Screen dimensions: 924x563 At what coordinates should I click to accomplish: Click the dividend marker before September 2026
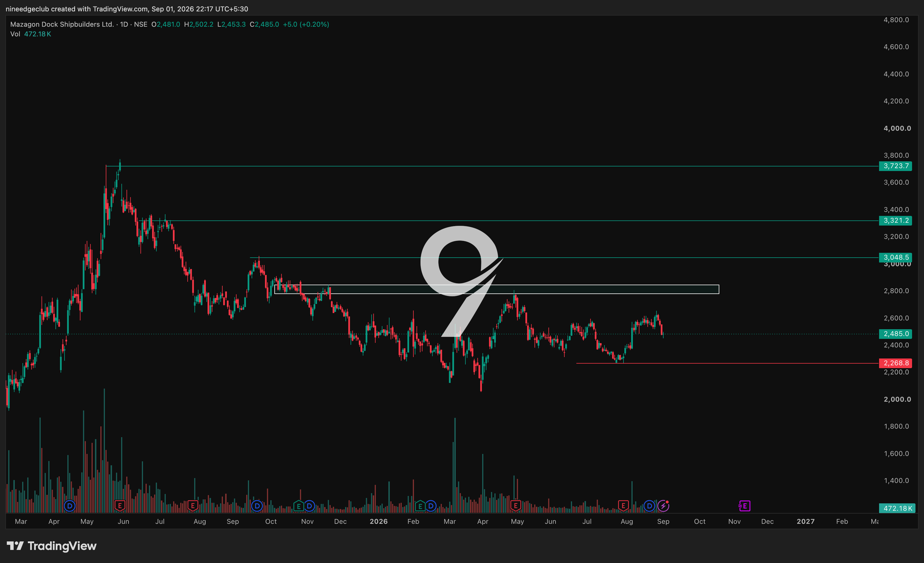pos(649,506)
